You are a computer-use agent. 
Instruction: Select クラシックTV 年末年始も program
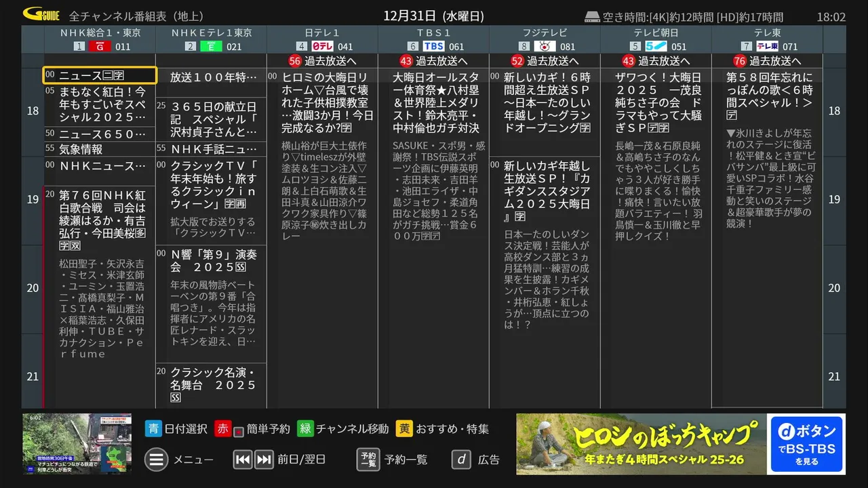point(212,201)
